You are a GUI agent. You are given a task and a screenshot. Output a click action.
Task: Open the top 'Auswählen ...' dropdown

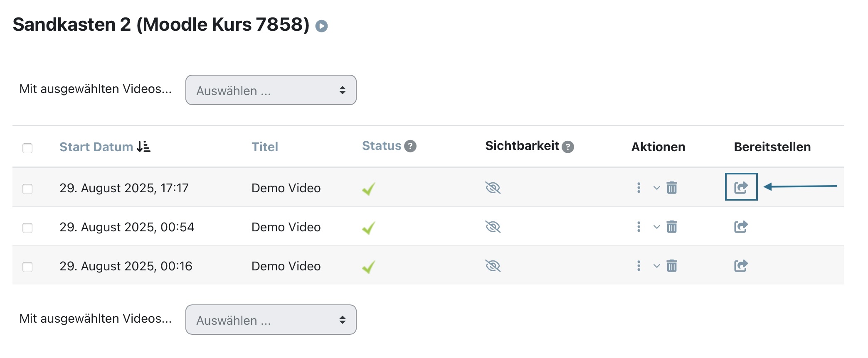pyautogui.click(x=271, y=90)
